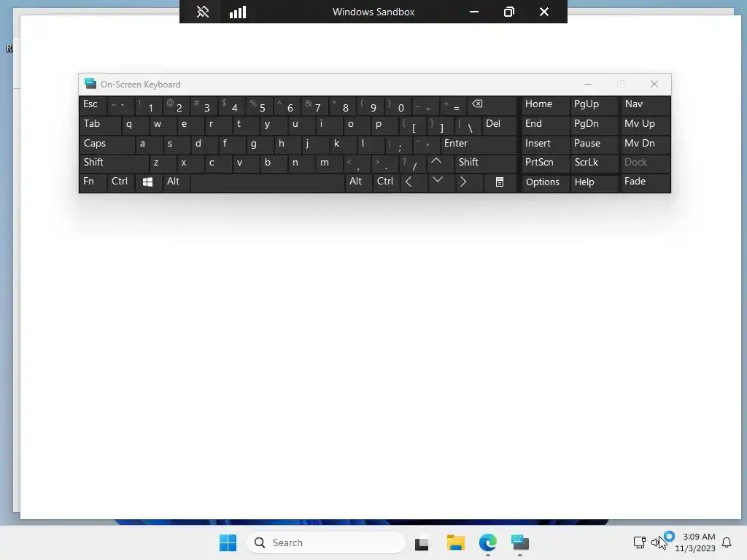Tap the letter z key
Image resolution: width=747 pixels, height=560 pixels.
tap(163, 163)
